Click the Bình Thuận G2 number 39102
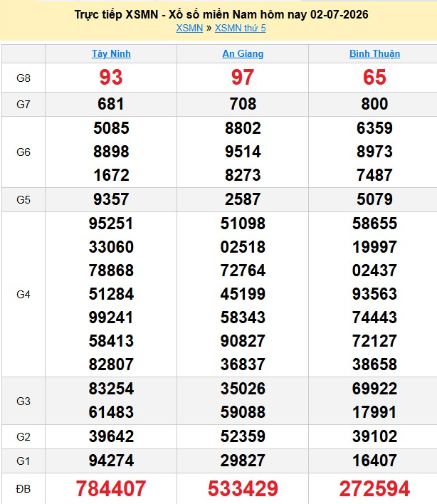The image size is (437, 504). (374, 436)
